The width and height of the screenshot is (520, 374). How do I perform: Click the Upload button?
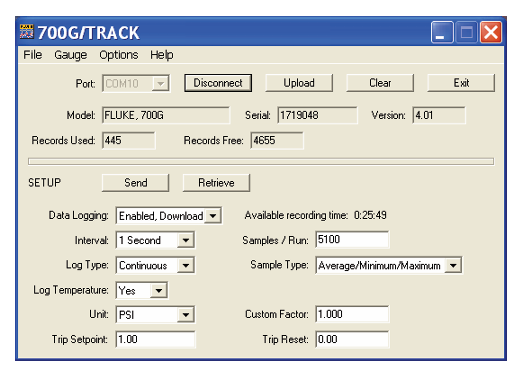pos(299,83)
